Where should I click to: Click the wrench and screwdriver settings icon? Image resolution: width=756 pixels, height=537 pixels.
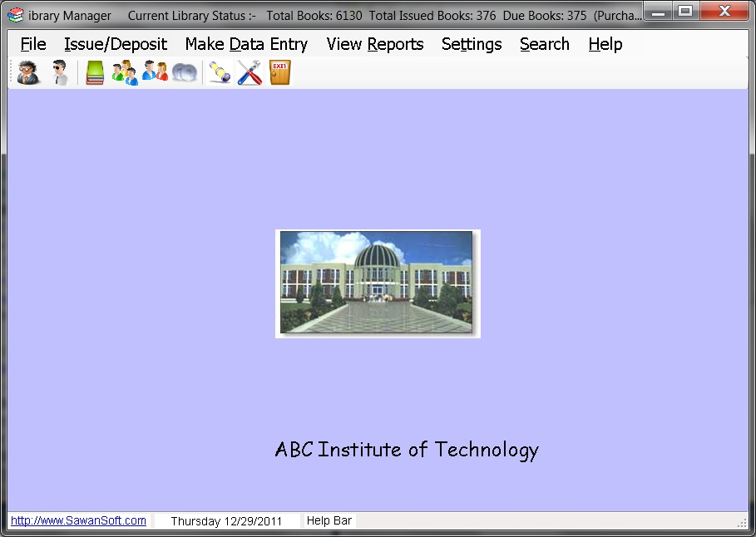249,72
